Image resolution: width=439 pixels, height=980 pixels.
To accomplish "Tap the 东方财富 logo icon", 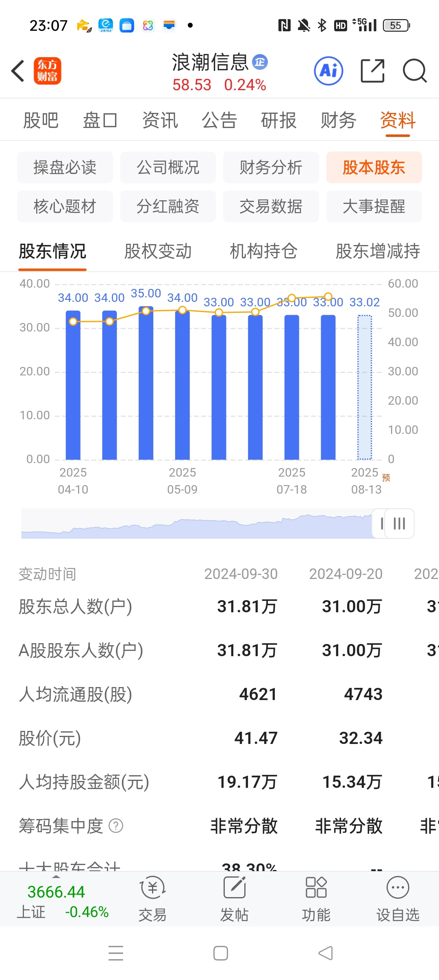I will (x=47, y=71).
